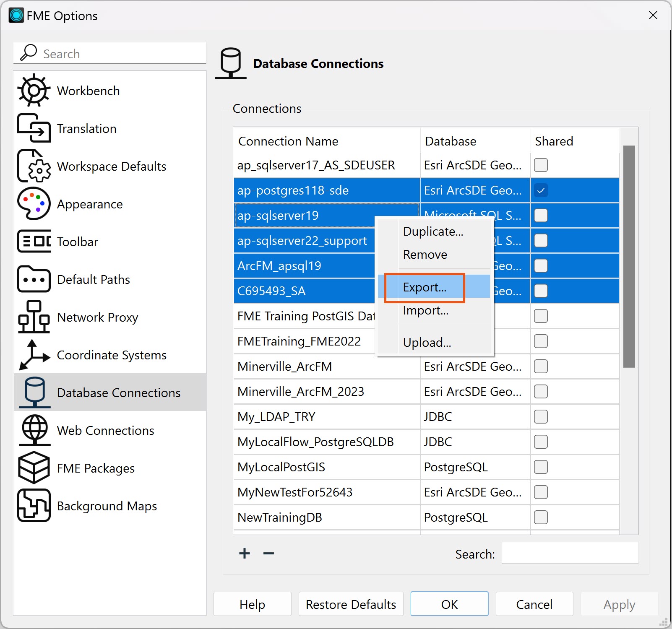Viewport: 672px width, 629px height.
Task: Toggle Shared checkbox for MyLocalPostGIS
Action: 541,467
